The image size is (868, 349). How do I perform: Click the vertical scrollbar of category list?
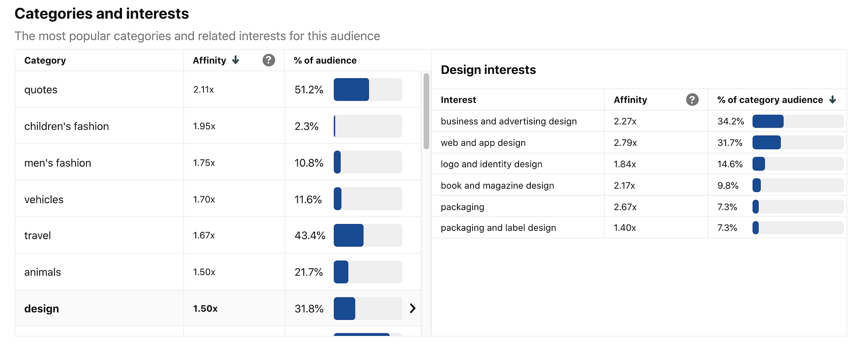426,111
